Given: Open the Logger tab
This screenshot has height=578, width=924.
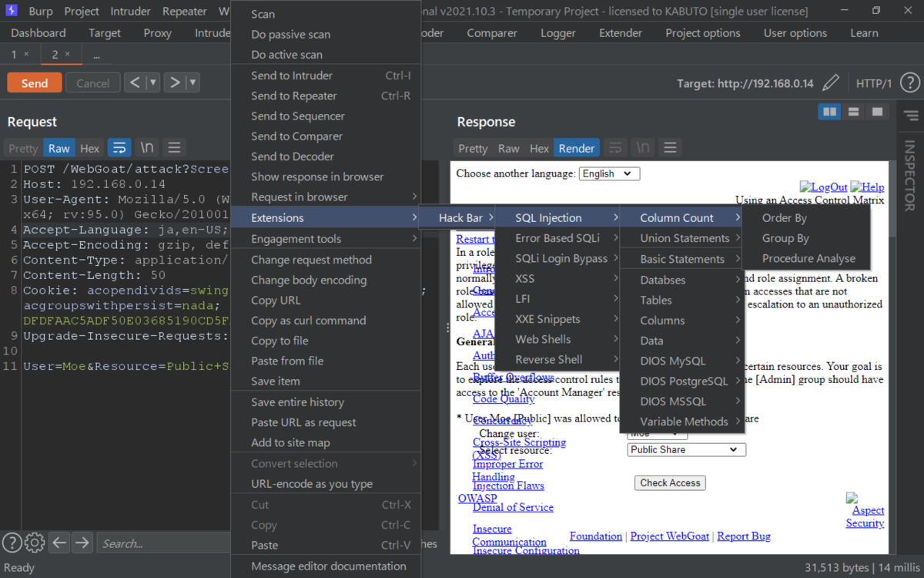Looking at the screenshot, I should point(558,33).
